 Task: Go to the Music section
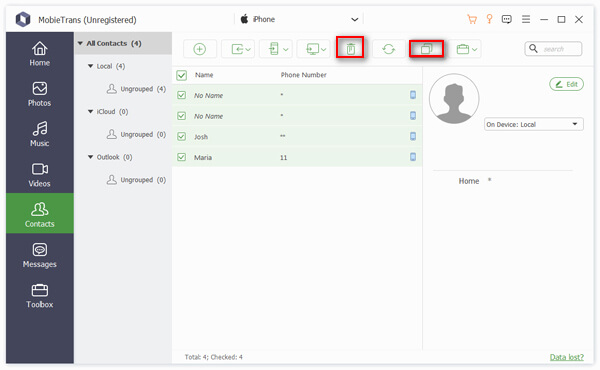(39, 134)
